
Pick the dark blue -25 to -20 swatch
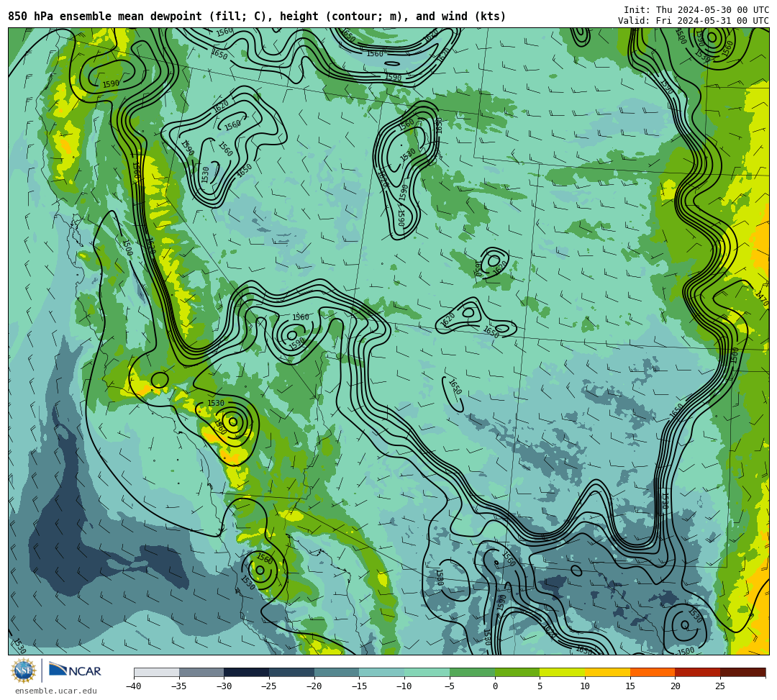coord(292,672)
